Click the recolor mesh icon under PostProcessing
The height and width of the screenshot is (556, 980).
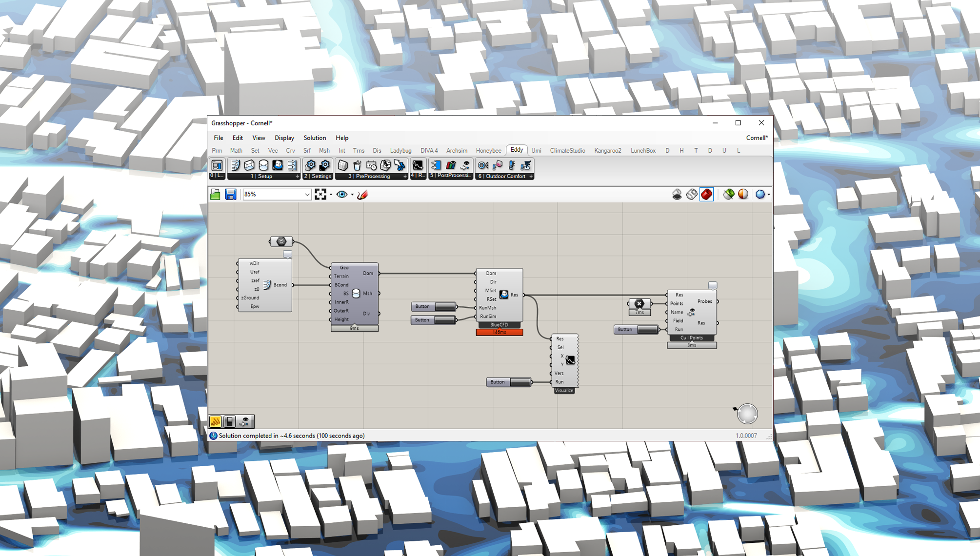pos(451,166)
